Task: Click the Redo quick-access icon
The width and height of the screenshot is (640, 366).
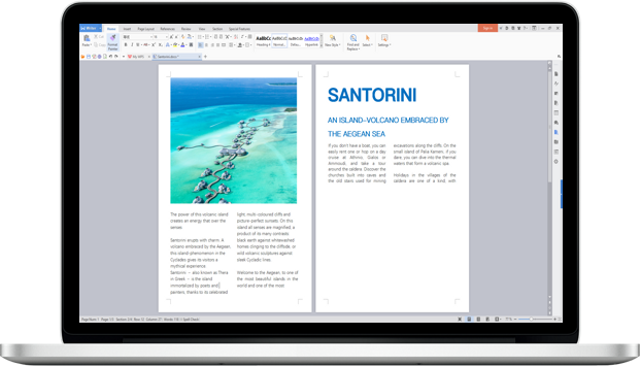Action: 116,56
